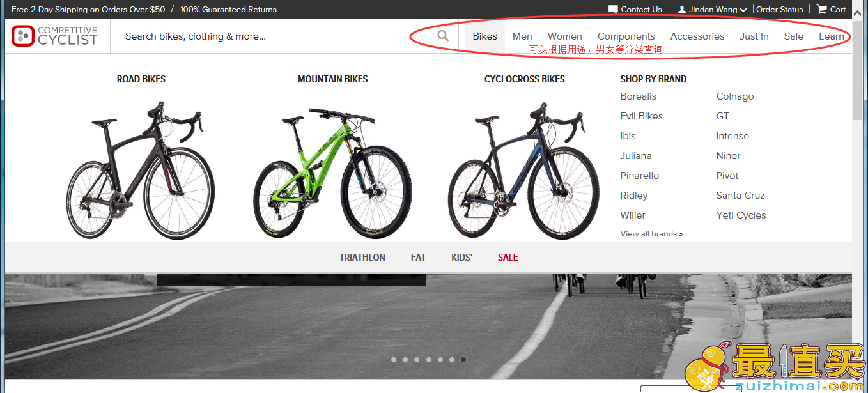Click the Cyclocross Bikes heading
Viewport: 868px width, 393px height.
[525, 79]
